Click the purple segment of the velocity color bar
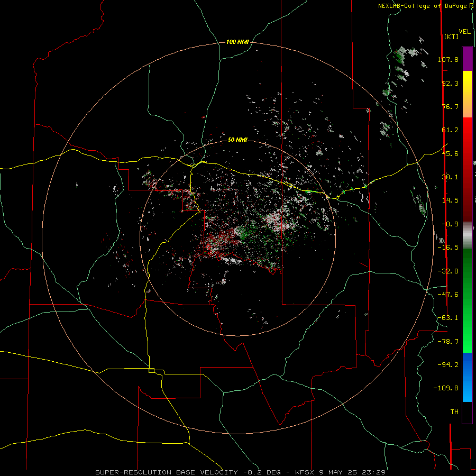 [x=467, y=59]
